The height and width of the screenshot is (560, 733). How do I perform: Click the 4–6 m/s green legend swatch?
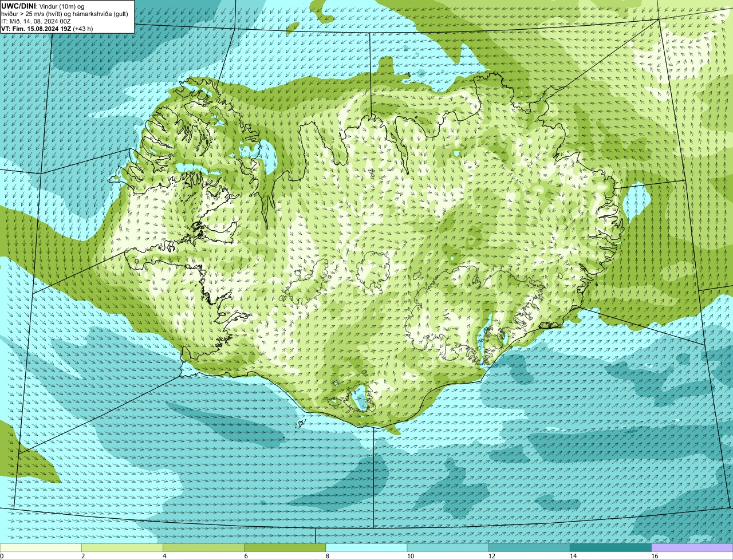tap(203, 547)
